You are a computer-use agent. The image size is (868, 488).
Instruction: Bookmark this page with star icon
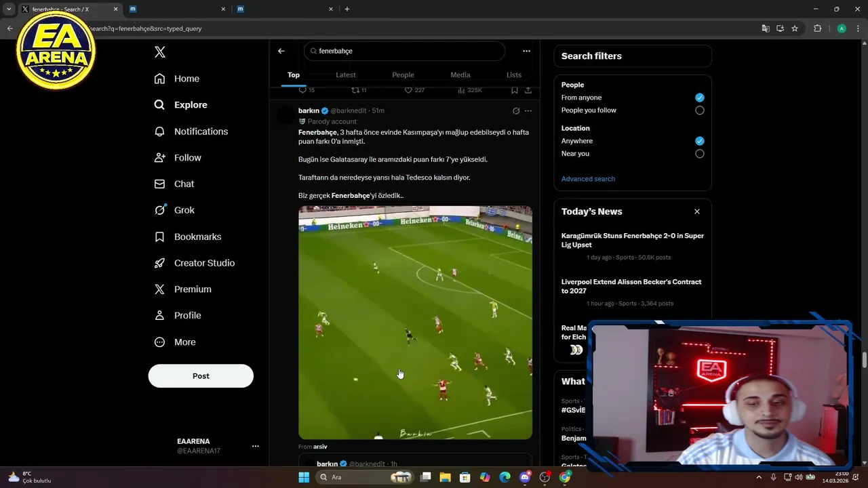[795, 28]
